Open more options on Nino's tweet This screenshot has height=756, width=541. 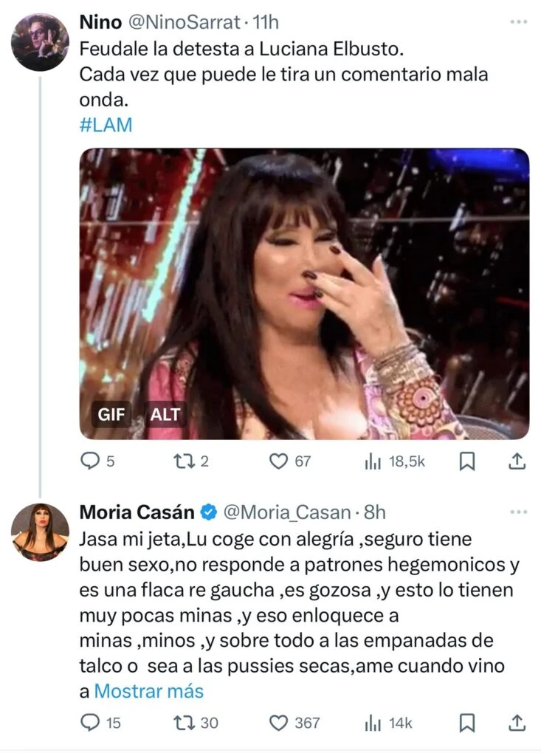pyautogui.click(x=518, y=23)
